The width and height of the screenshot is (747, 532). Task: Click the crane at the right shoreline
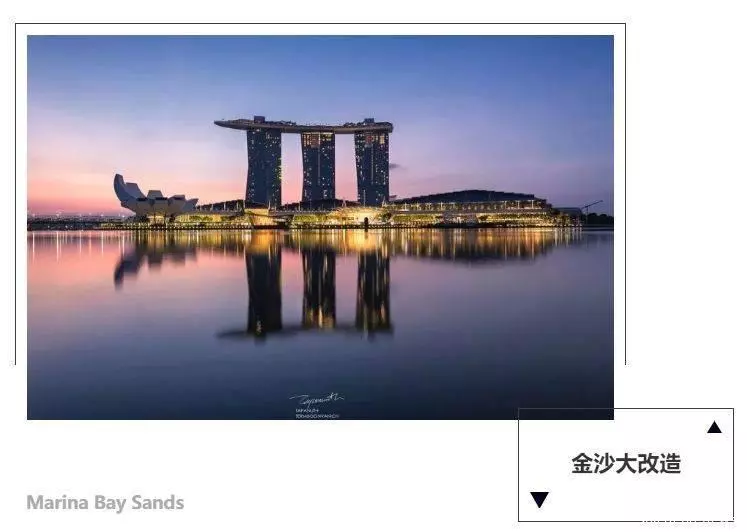(x=591, y=206)
